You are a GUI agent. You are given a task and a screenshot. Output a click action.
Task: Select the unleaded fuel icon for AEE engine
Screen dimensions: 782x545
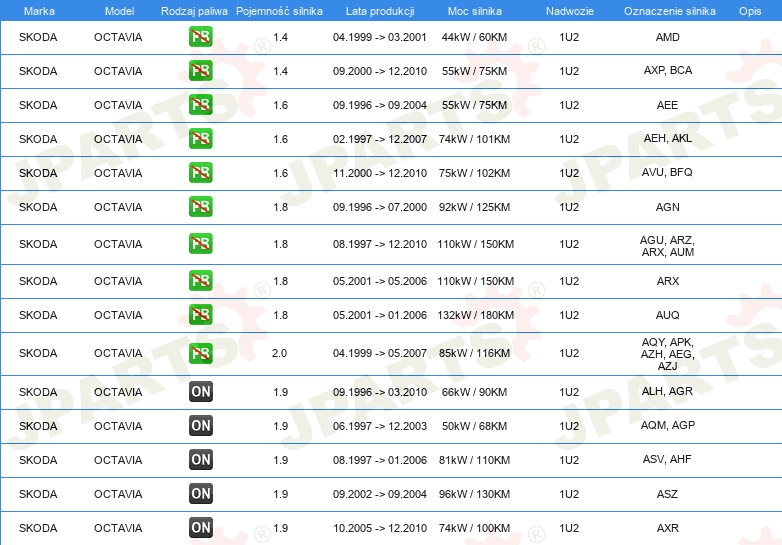pos(200,105)
